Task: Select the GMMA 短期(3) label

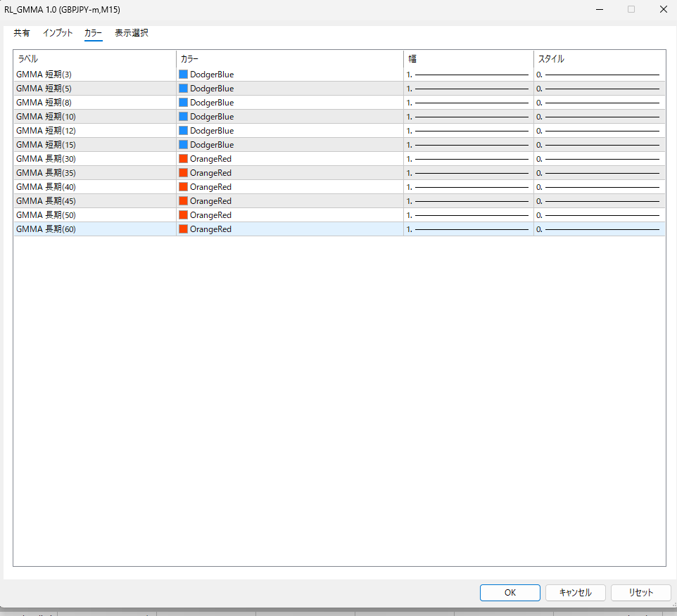Action: tap(44, 75)
